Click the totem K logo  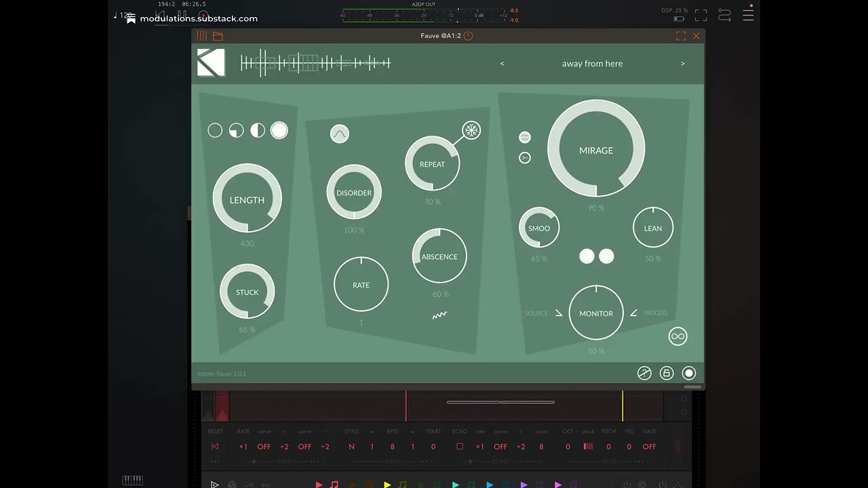click(x=211, y=63)
